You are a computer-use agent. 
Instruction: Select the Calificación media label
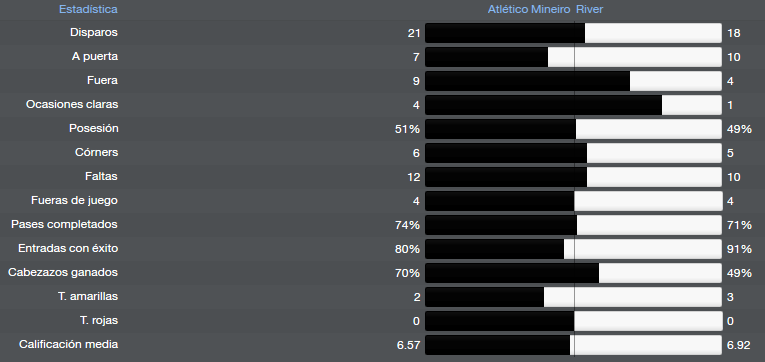pyautogui.click(x=68, y=344)
